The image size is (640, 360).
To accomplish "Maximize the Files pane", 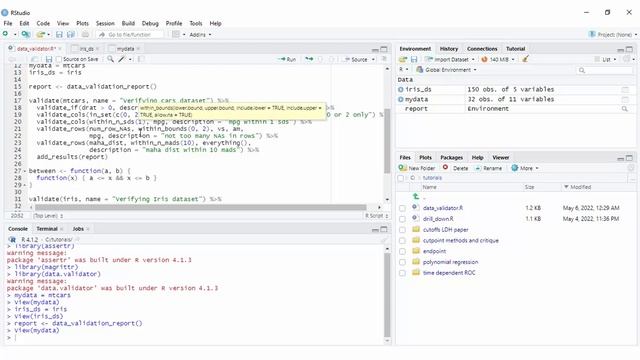I will point(629,158).
